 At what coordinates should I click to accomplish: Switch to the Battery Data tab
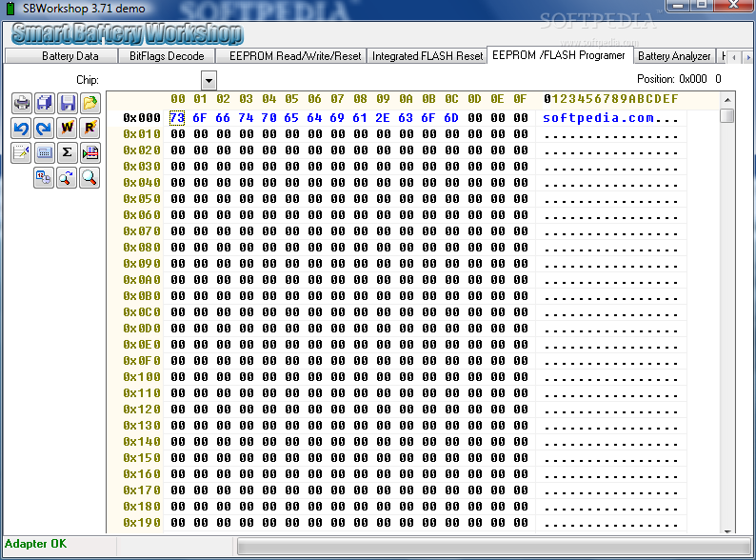coord(70,56)
